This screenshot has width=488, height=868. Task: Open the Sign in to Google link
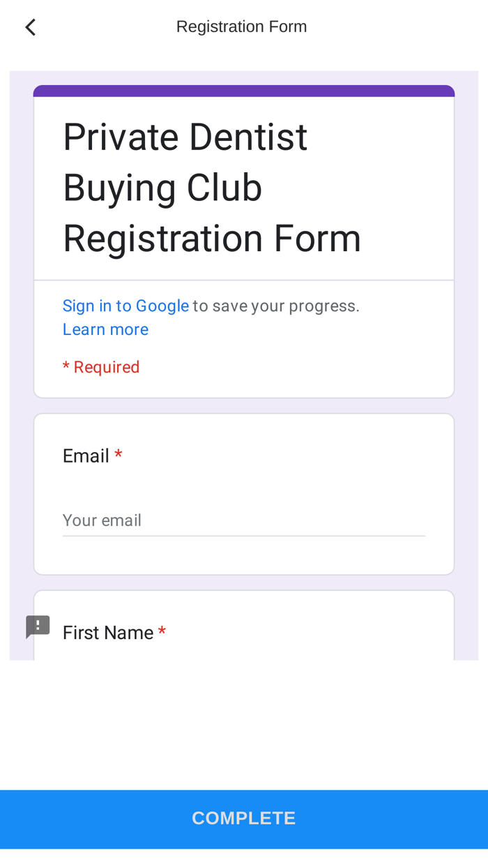(x=125, y=306)
